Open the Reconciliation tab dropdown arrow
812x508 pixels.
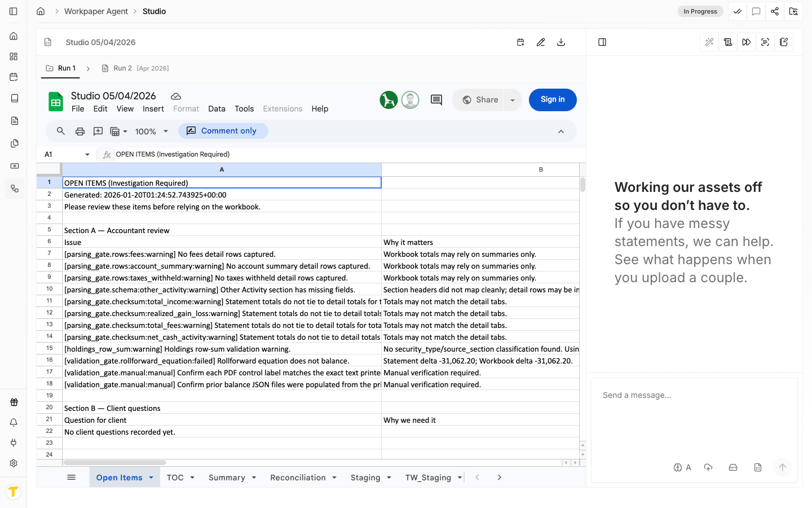[x=334, y=478]
